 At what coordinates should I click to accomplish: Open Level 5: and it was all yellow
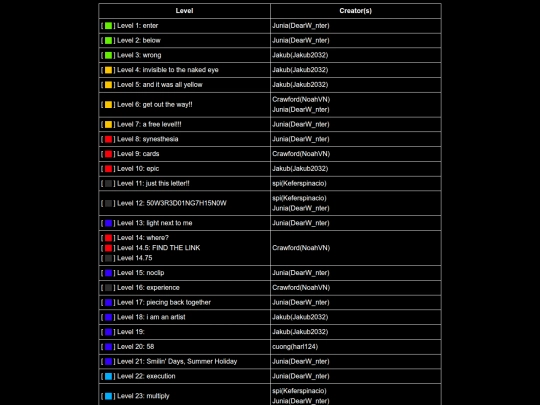click(160, 85)
